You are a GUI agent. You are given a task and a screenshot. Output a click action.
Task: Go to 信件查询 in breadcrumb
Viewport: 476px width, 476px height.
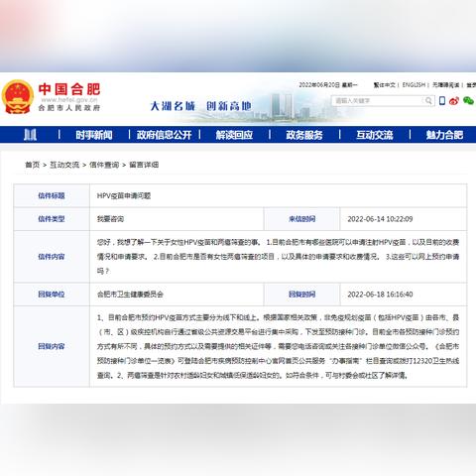tap(104, 165)
